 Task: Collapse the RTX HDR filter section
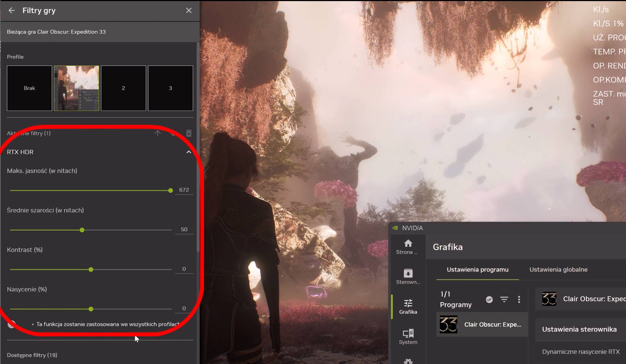(x=188, y=152)
